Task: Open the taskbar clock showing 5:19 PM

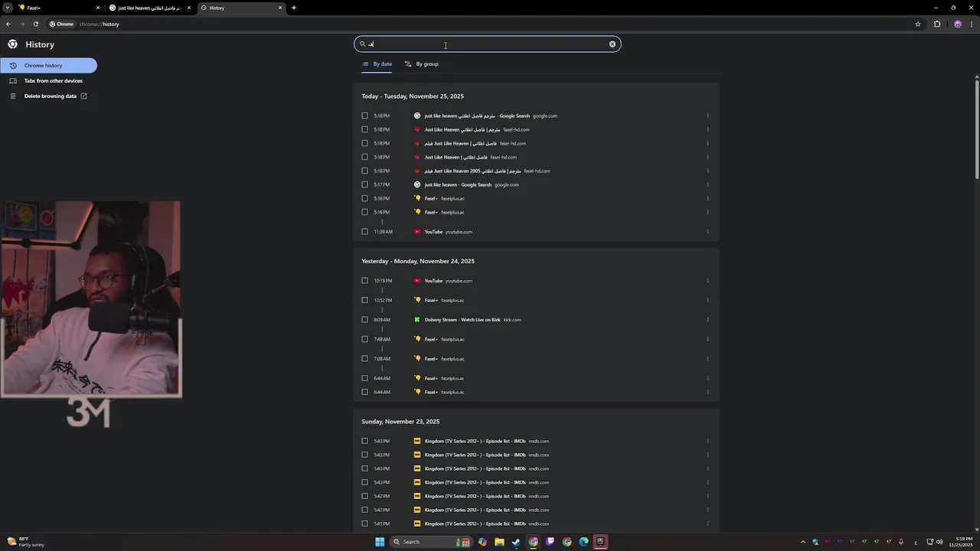Action: click(x=961, y=542)
